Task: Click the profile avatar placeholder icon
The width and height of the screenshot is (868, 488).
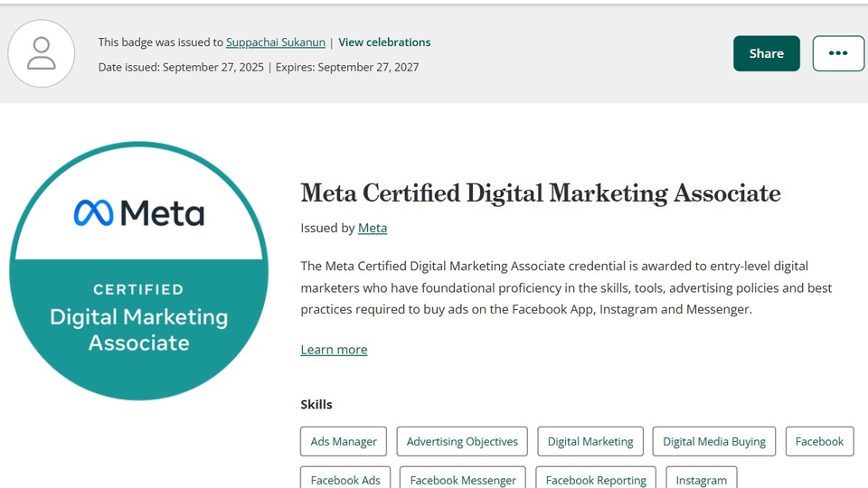Action: tap(41, 53)
